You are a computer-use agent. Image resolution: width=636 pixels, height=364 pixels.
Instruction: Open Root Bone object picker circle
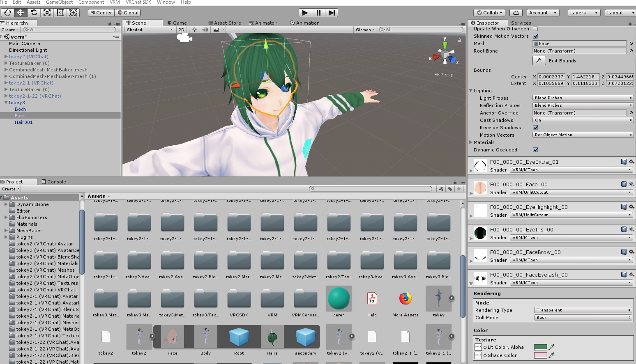point(631,51)
